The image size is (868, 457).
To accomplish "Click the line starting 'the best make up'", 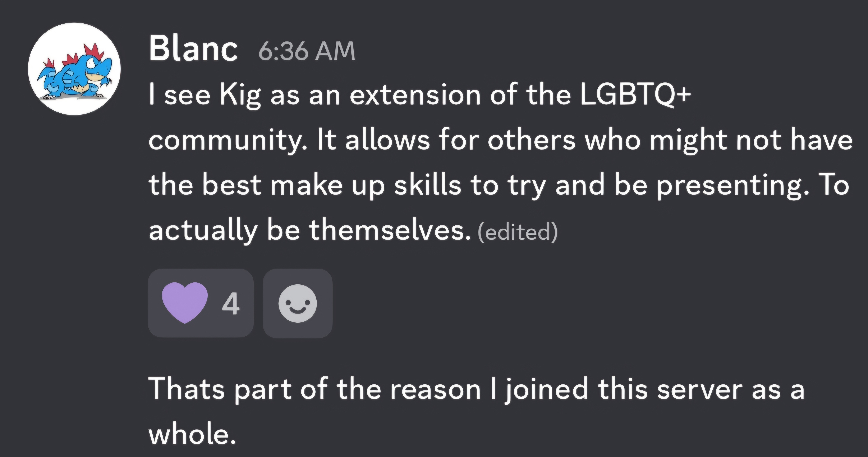I will click(x=499, y=186).
